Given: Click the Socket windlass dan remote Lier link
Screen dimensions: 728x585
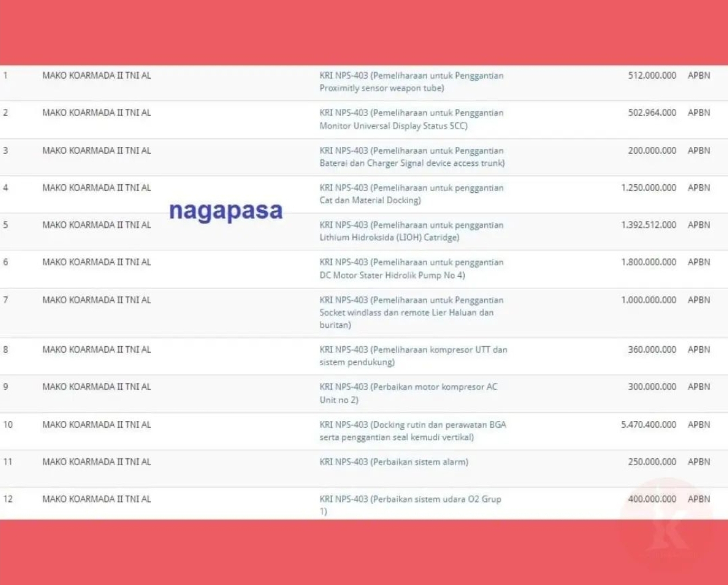Looking at the screenshot, I should coord(411,313).
